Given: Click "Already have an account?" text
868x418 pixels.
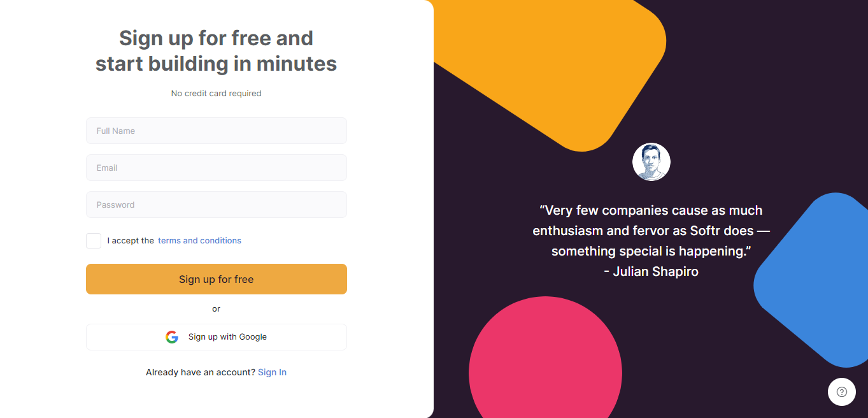Looking at the screenshot, I should click(201, 372).
